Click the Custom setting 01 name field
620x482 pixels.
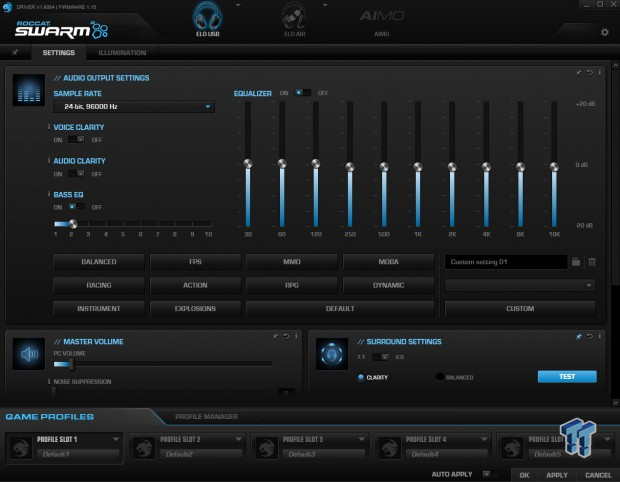(x=506, y=262)
